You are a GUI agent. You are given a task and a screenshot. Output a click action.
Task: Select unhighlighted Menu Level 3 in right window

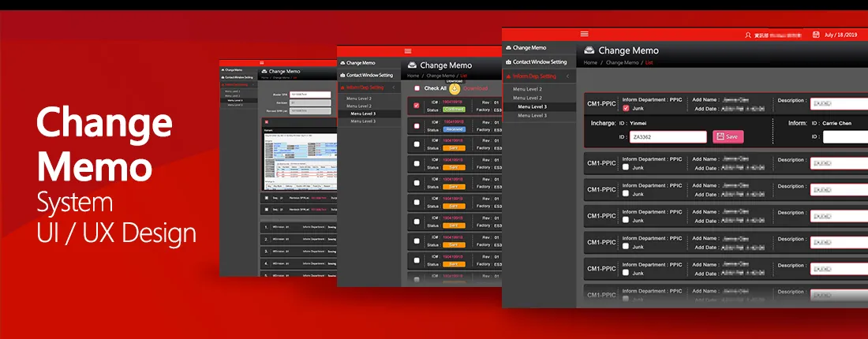tap(532, 116)
